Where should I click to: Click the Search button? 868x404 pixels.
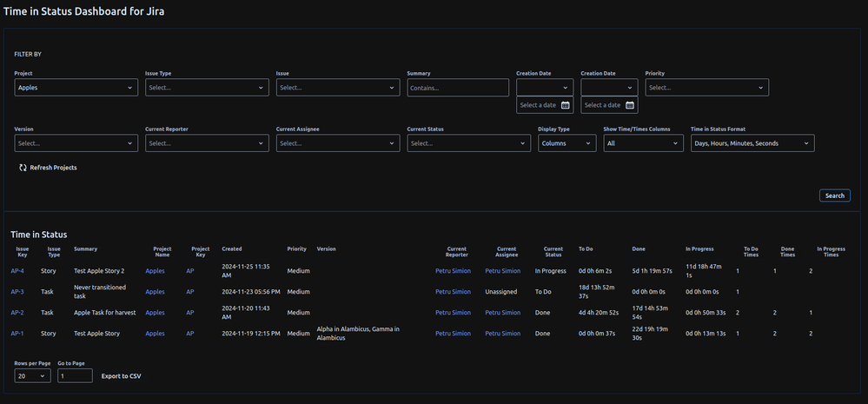click(x=834, y=195)
